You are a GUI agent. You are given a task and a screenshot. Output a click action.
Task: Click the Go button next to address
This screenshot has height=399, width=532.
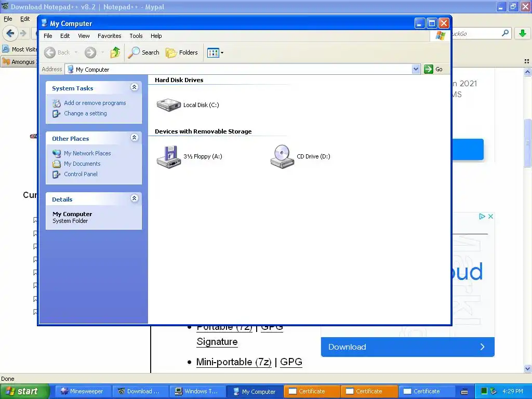click(433, 69)
